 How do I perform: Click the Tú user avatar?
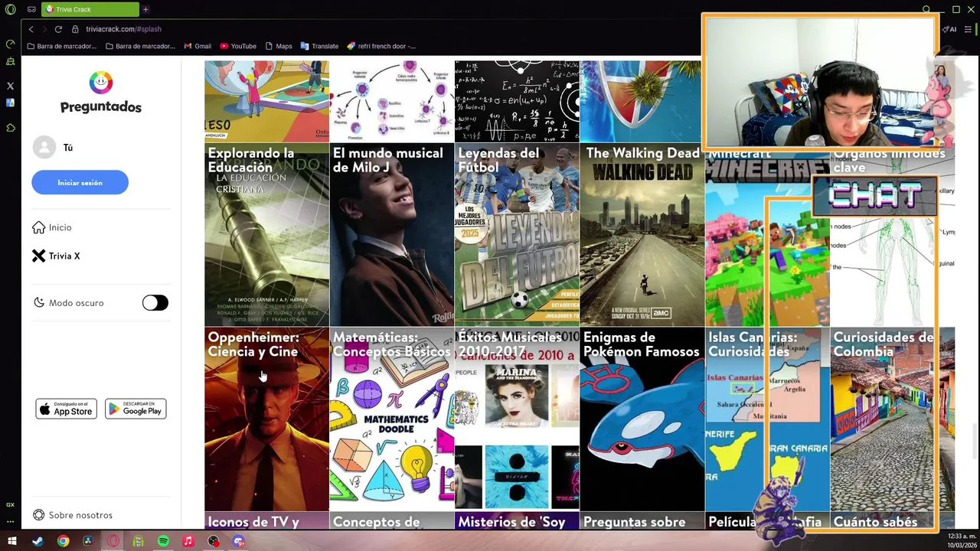click(44, 147)
